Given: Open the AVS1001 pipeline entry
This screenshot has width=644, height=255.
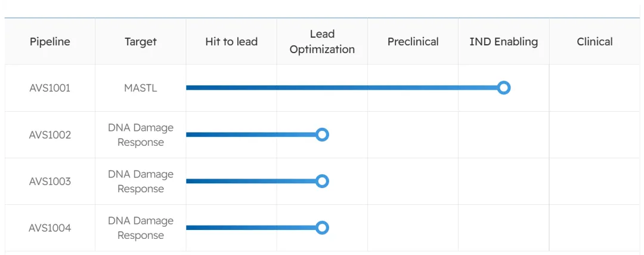Looking at the screenshot, I should [x=50, y=88].
